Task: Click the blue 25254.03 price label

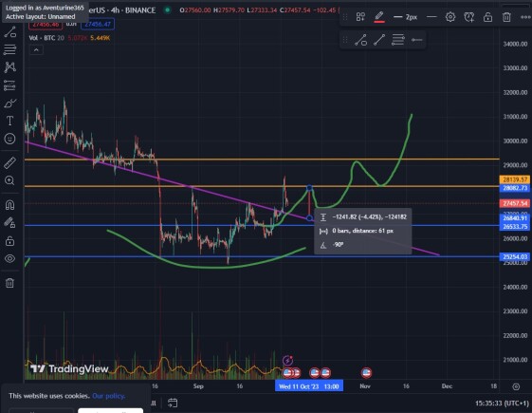Action: point(515,256)
